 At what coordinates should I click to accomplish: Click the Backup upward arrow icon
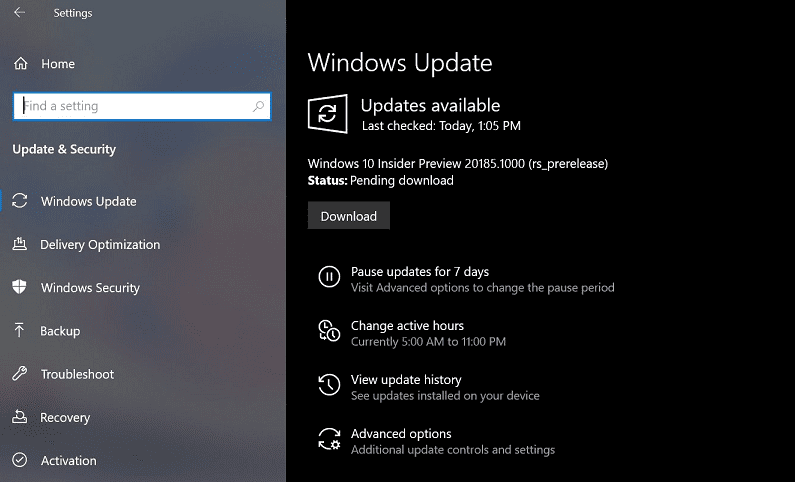(19, 330)
